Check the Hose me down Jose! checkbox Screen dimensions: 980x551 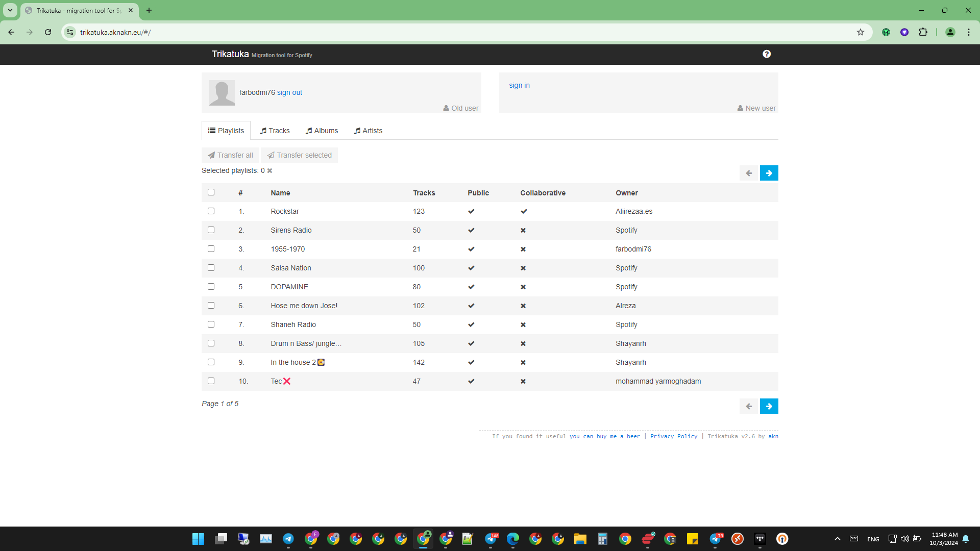[x=211, y=306]
